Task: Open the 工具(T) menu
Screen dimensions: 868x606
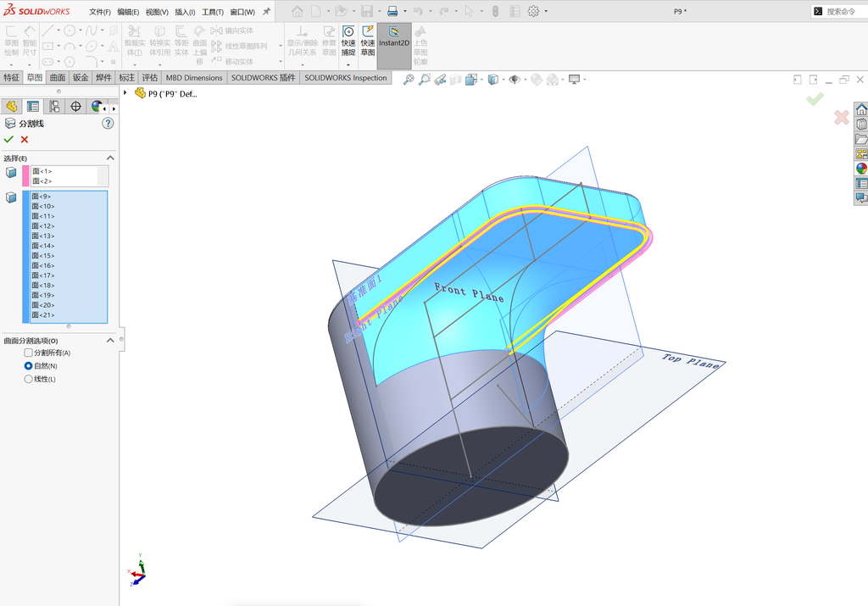Action: pos(213,12)
